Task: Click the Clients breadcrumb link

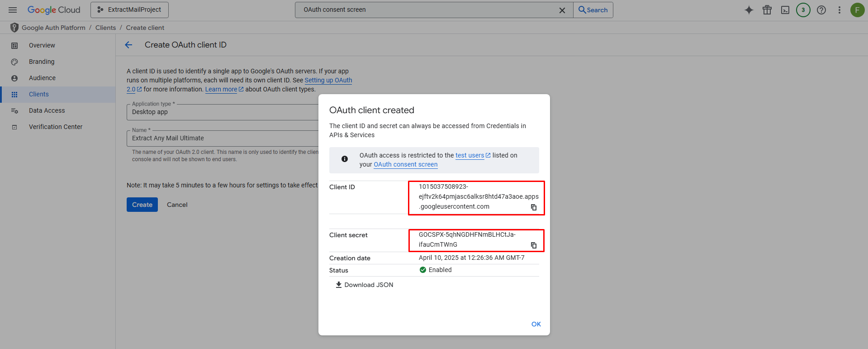Action: pyautogui.click(x=105, y=28)
